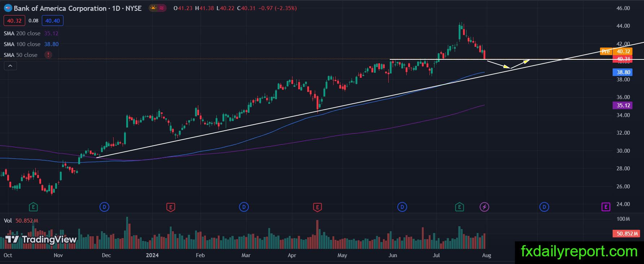Open the green earnings marker in July
The width and height of the screenshot is (644, 264).
click(x=459, y=207)
